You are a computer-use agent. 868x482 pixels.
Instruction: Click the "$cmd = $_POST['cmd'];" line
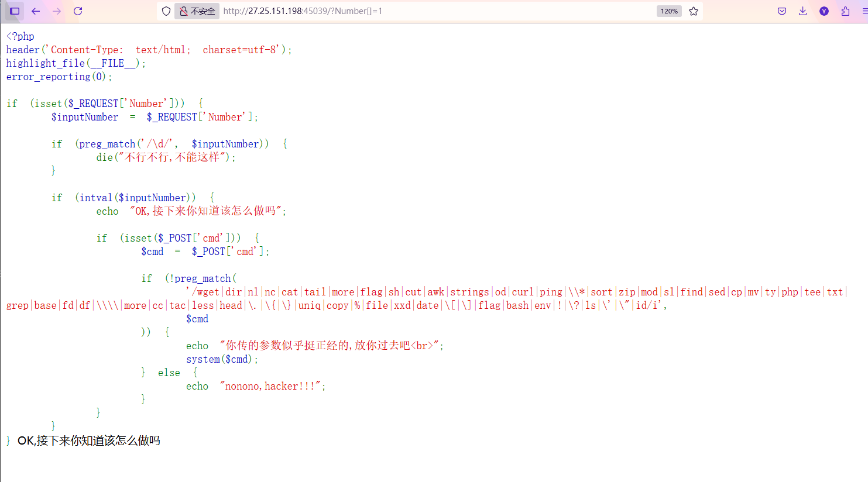(205, 252)
